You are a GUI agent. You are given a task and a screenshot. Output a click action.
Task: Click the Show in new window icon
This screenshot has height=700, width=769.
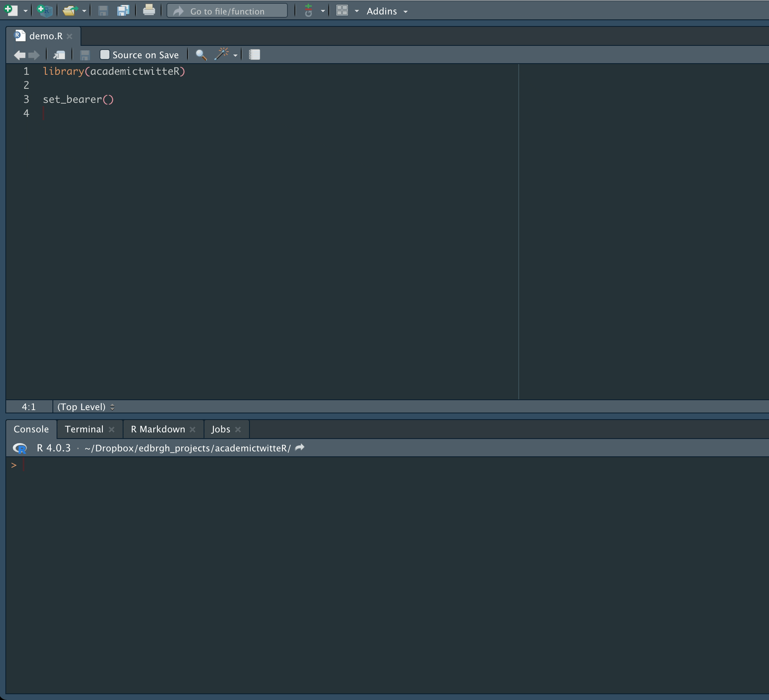59,55
